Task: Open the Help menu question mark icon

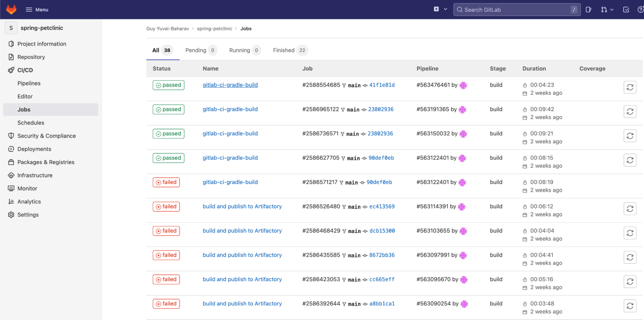Action: (640, 9)
